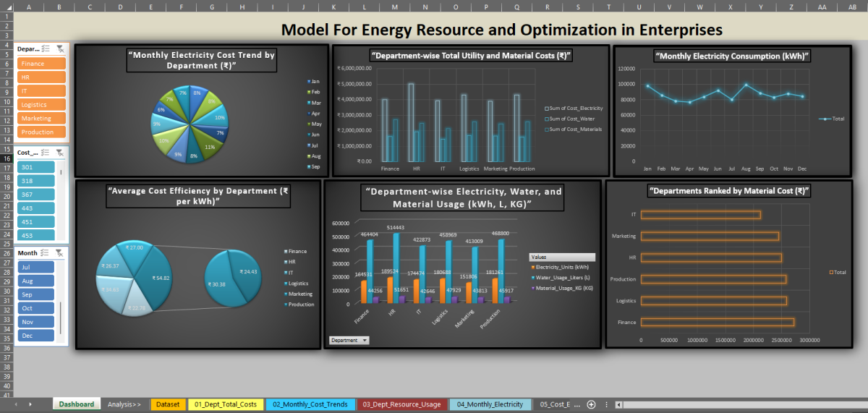This screenshot has height=413, width=868.
Task: Clear filter on Cost slicer
Action: 60,153
